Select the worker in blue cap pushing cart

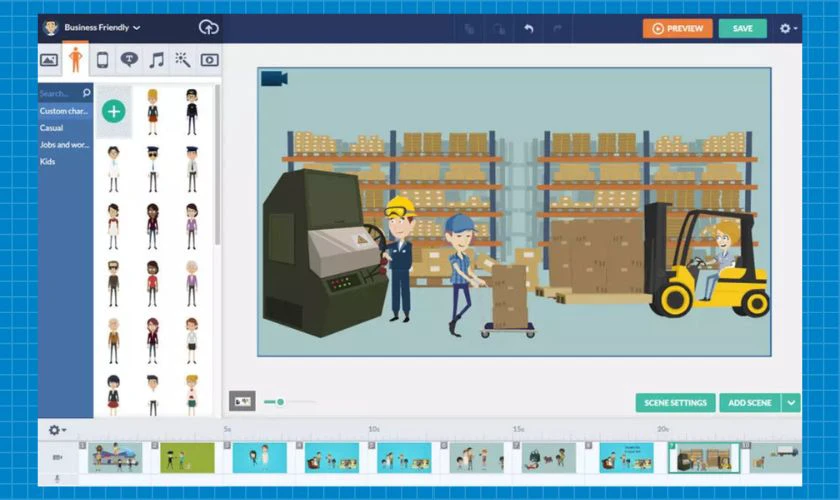coord(461,275)
